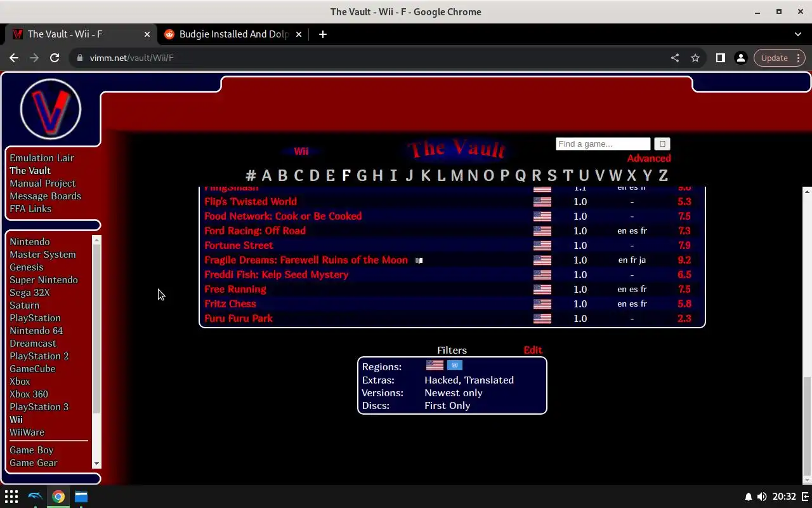Open Fragile Dreams: Farewell Ruins of the Moon
The height and width of the screenshot is (508, 812).
coord(306,260)
